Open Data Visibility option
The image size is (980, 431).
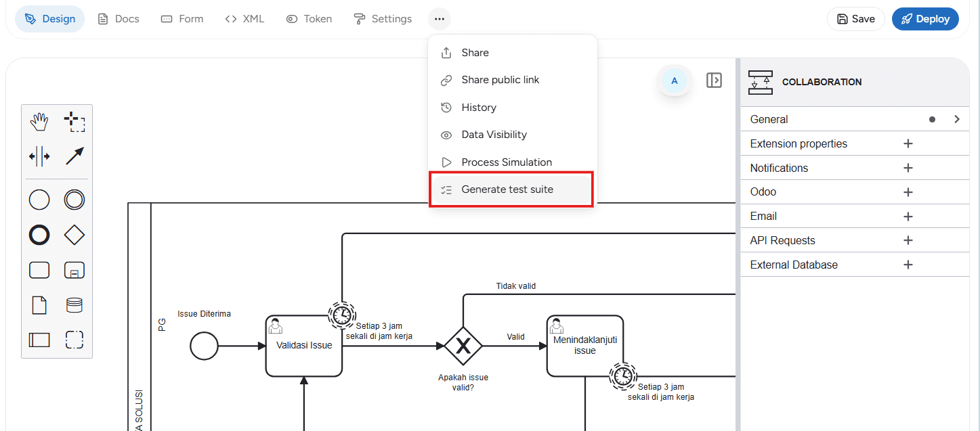[513, 135]
